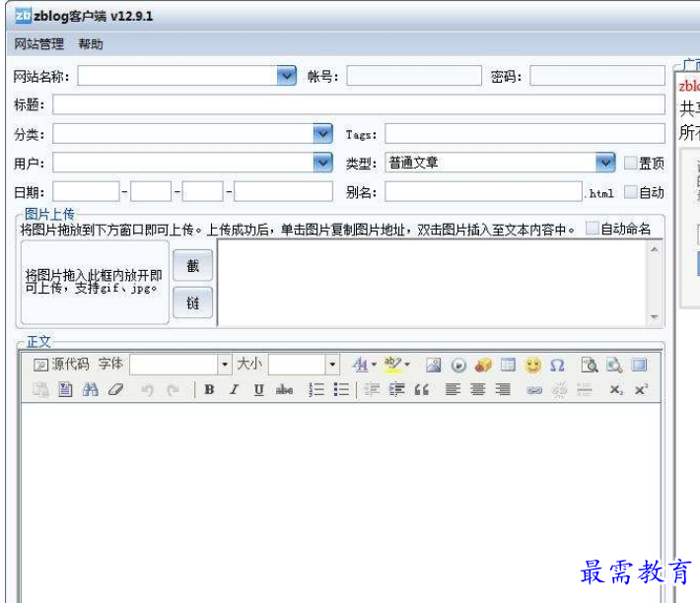Click scroll-up arrow of uploaded images list
This screenshot has height=603, width=700.
[655, 249]
